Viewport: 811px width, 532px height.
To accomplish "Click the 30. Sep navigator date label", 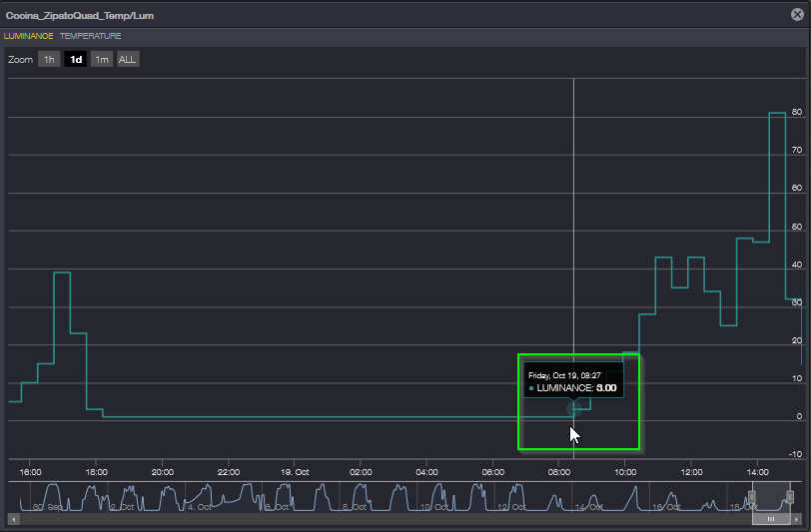I will pos(48,507).
